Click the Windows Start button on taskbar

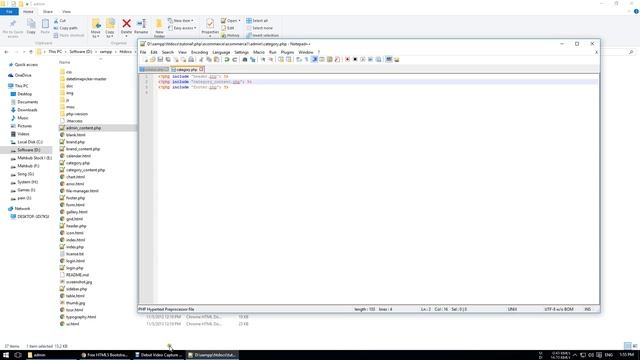[6, 355]
